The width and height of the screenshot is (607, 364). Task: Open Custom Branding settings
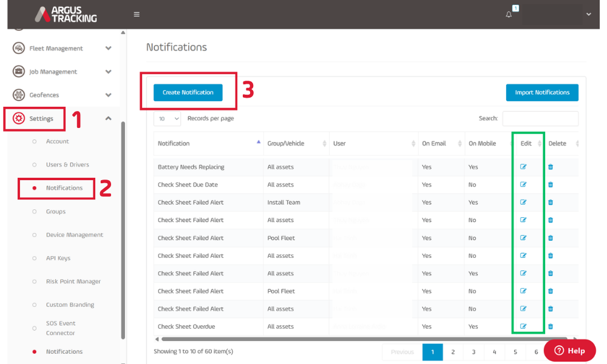(x=70, y=305)
